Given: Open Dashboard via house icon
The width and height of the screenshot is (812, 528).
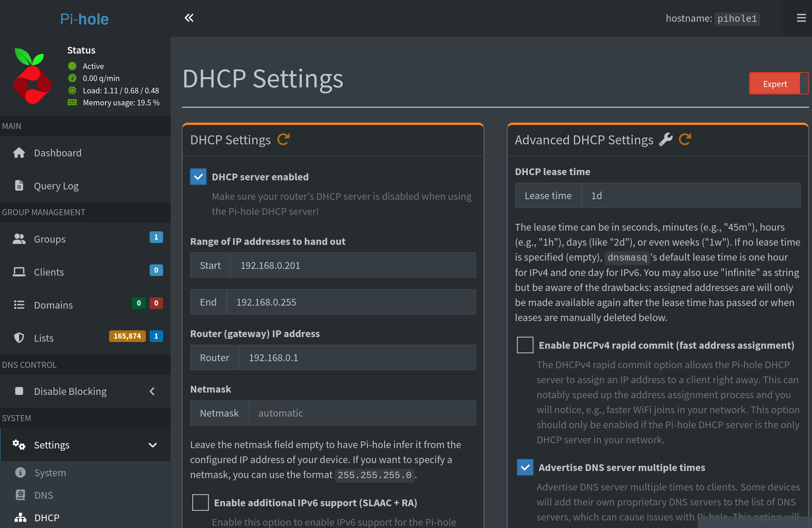Looking at the screenshot, I should tap(19, 153).
